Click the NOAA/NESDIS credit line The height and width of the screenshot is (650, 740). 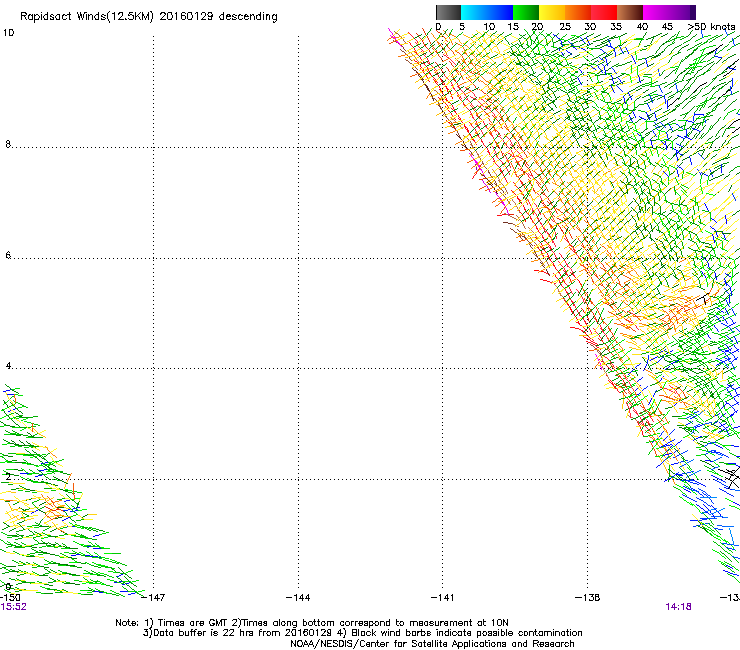pos(432,644)
